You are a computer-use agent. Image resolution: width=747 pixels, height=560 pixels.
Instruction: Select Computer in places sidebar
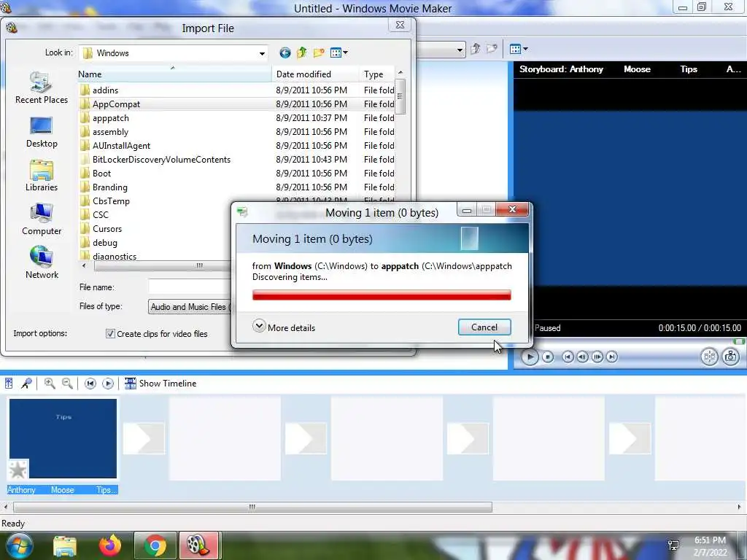coord(42,219)
